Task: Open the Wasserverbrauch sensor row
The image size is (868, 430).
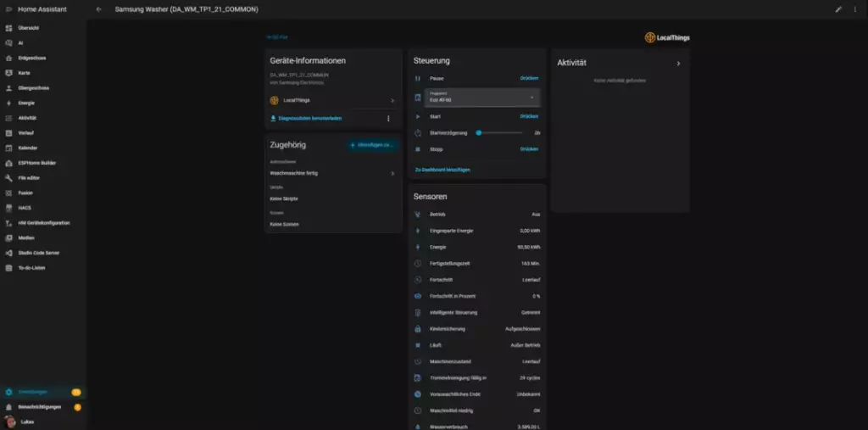Action: click(x=477, y=426)
